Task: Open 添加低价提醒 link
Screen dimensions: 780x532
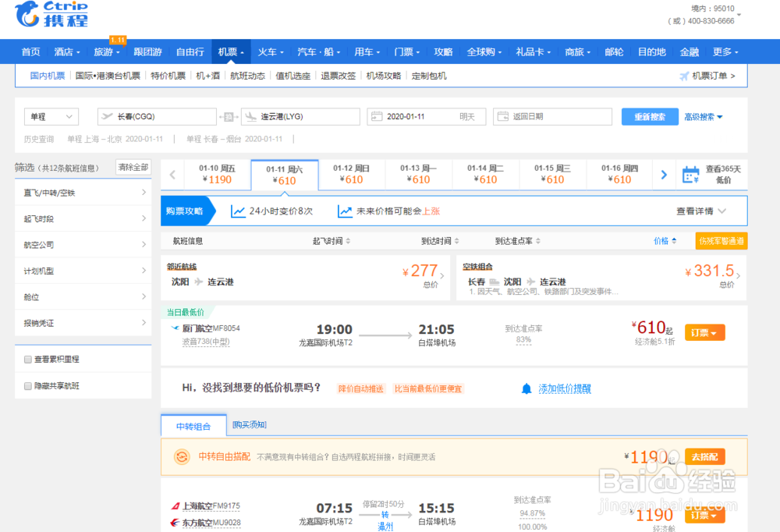Action: (x=565, y=388)
